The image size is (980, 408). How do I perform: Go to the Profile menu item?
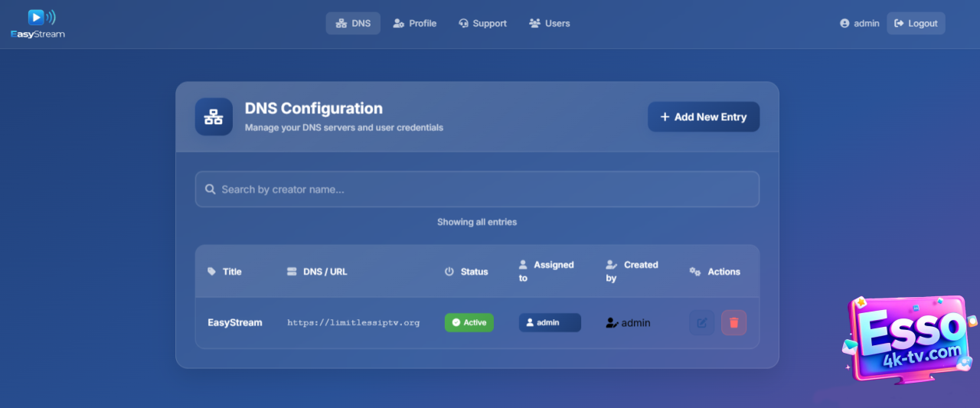point(414,24)
